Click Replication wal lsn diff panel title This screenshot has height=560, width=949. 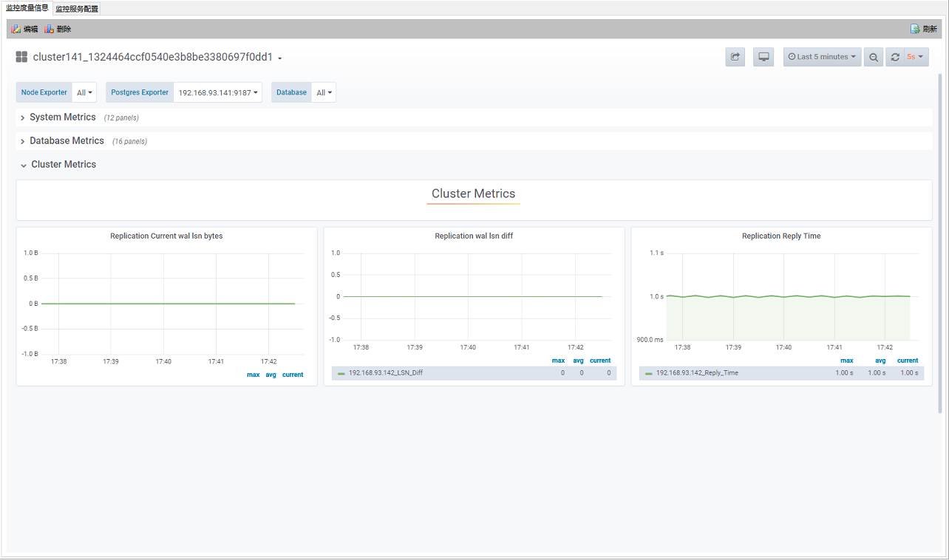pyautogui.click(x=474, y=236)
